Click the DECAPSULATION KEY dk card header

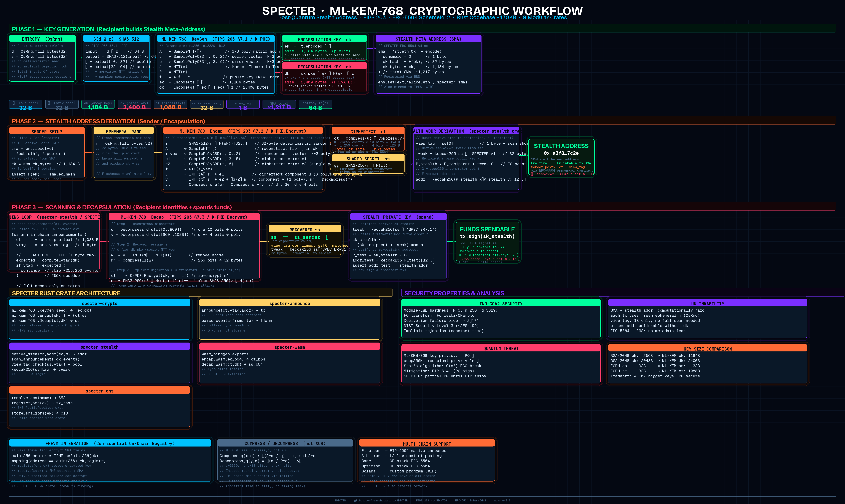324,67
